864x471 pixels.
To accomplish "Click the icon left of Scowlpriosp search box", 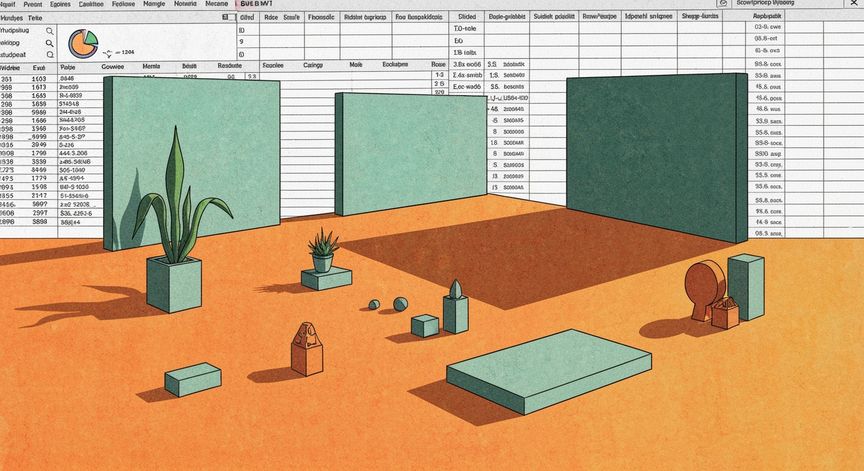I will tap(724, 3).
